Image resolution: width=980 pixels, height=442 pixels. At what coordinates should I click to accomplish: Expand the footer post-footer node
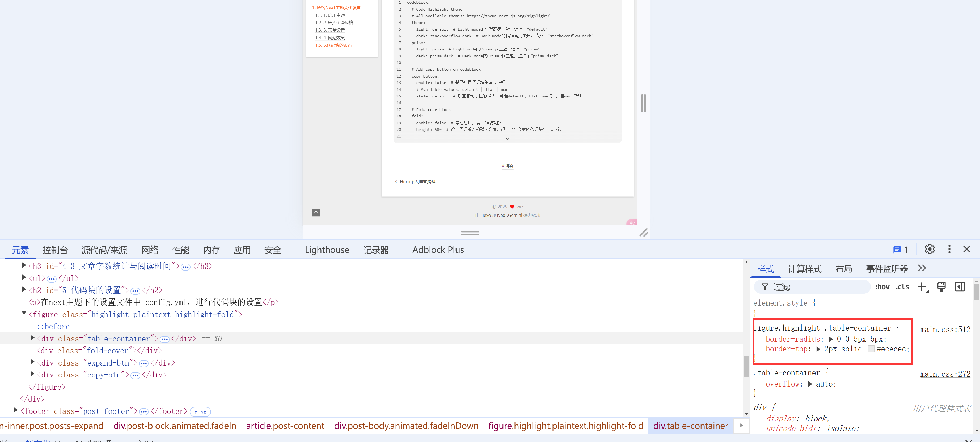16,410
